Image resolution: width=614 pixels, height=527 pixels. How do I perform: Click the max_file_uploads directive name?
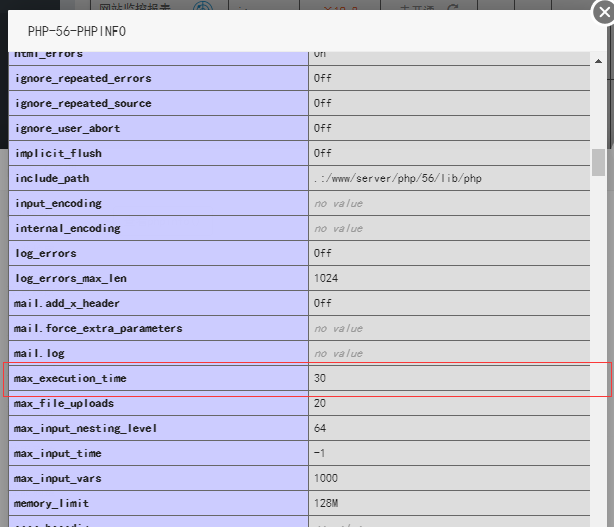[64, 404]
